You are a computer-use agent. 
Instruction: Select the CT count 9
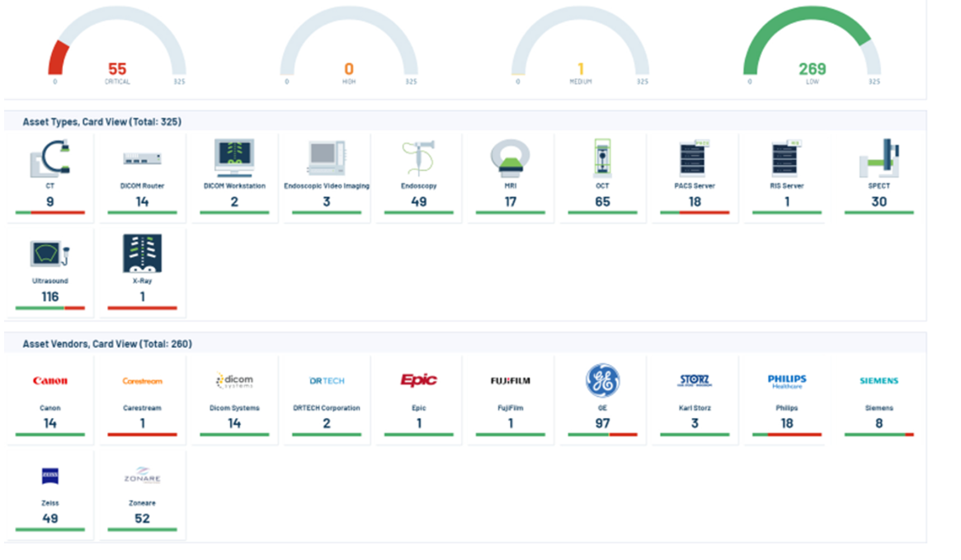click(50, 201)
